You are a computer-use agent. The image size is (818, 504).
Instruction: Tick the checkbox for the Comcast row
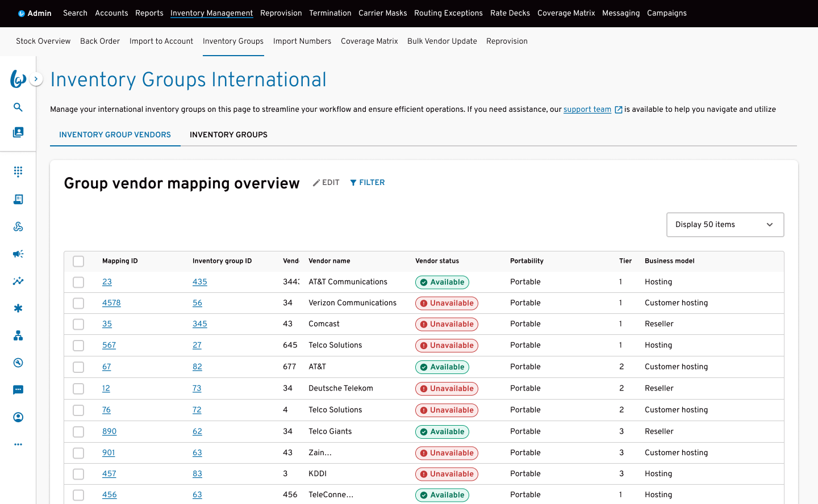[x=78, y=324]
